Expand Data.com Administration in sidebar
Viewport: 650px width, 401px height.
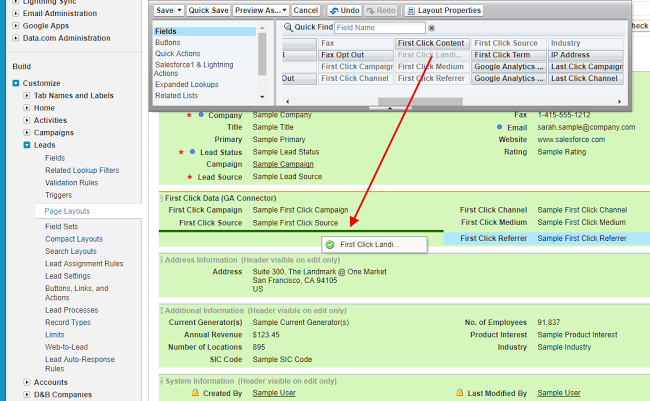pyautogui.click(x=15, y=38)
